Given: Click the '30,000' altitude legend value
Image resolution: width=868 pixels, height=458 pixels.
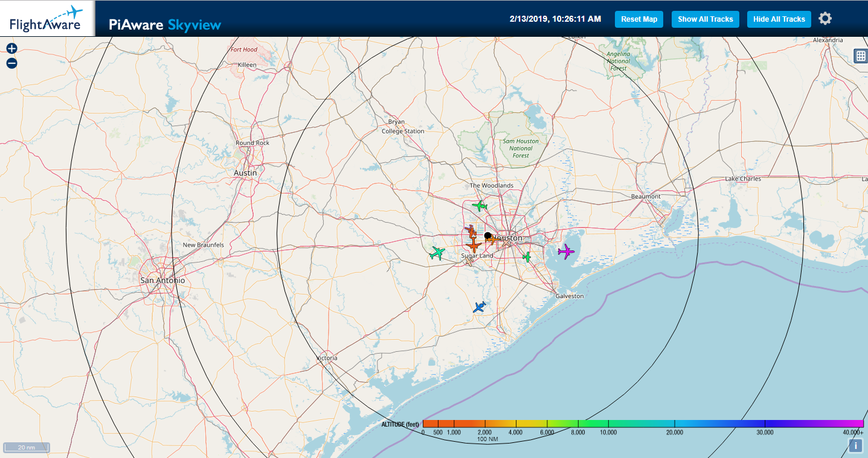Looking at the screenshot, I should pyautogui.click(x=765, y=432).
